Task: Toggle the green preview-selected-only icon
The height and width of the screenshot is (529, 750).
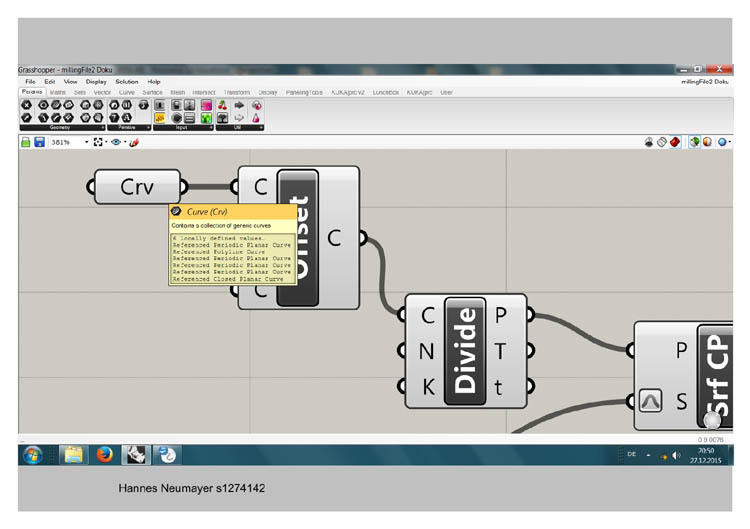Action: coord(695,142)
